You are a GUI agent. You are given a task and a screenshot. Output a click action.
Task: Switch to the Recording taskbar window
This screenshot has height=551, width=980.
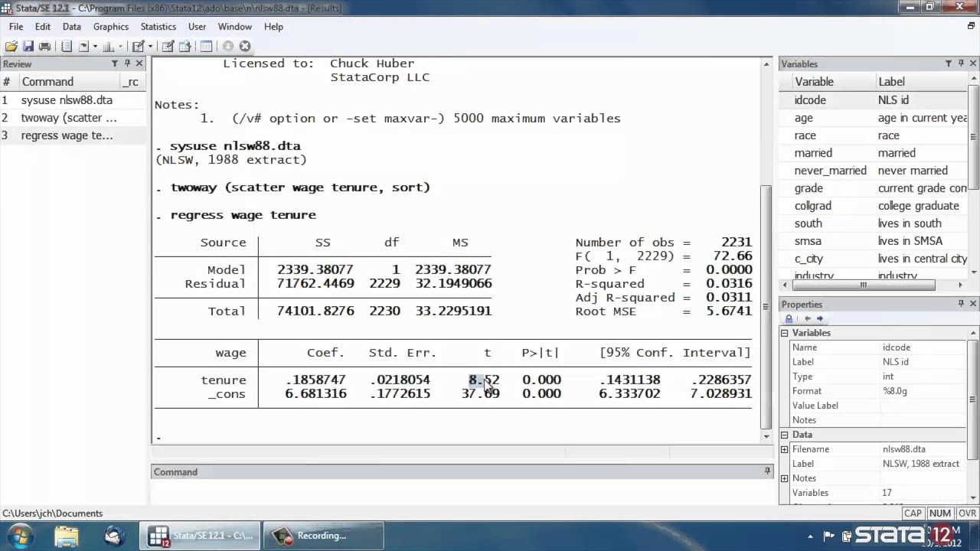322,536
